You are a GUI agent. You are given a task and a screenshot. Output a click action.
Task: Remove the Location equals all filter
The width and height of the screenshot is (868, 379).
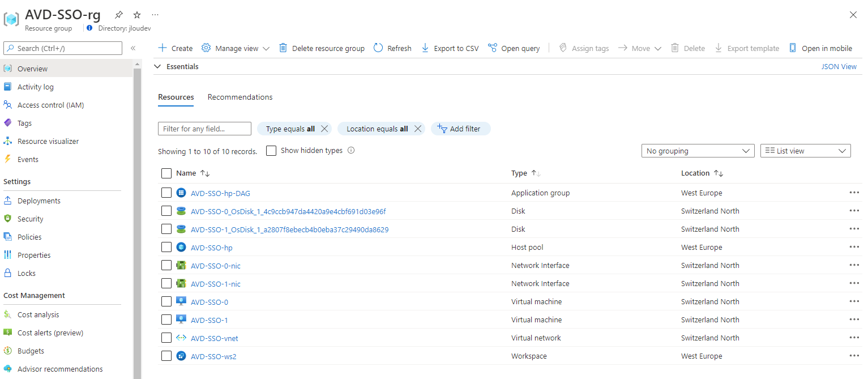417,129
